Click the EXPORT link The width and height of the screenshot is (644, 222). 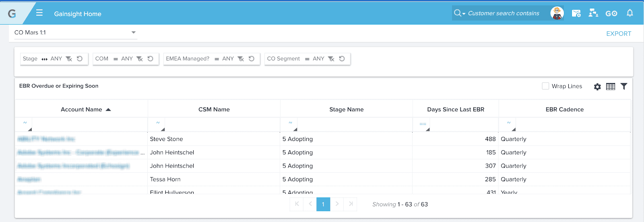click(x=618, y=34)
